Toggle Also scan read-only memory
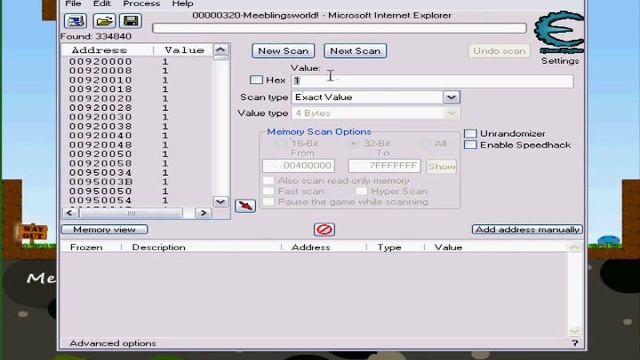The width and height of the screenshot is (640, 360). click(269, 180)
